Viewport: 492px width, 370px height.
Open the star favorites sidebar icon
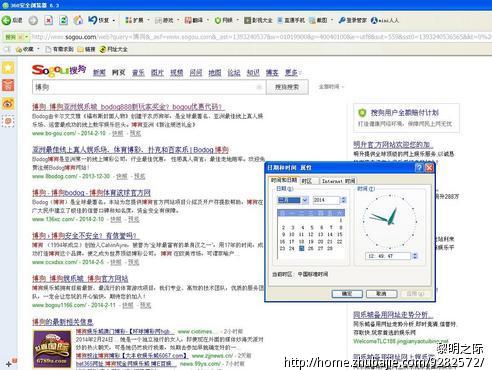pyautogui.click(x=8, y=68)
